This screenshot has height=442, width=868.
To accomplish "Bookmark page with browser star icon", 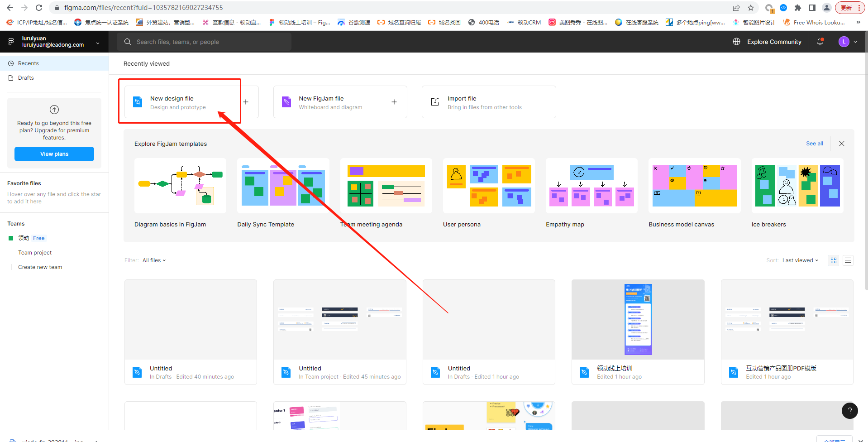I will [751, 8].
